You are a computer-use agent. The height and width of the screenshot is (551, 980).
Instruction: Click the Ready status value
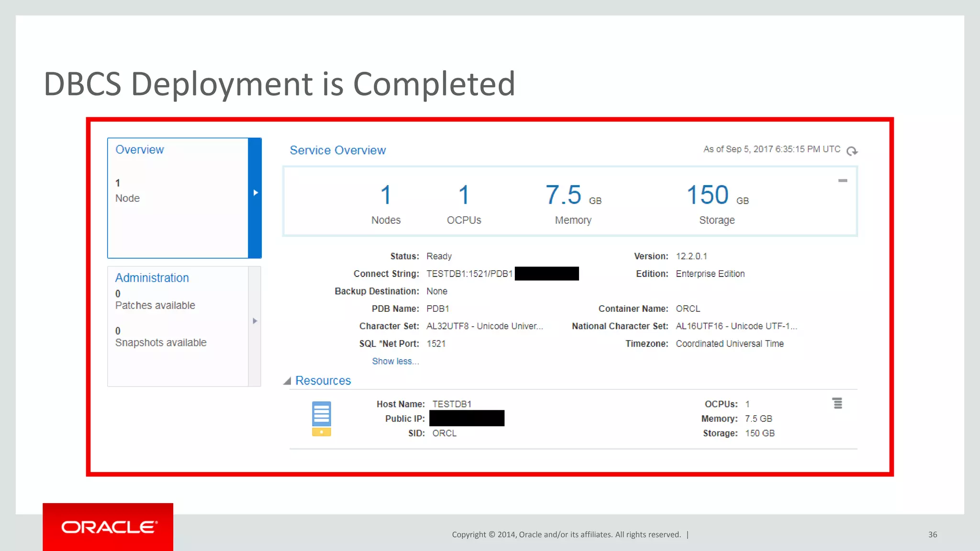439,256
